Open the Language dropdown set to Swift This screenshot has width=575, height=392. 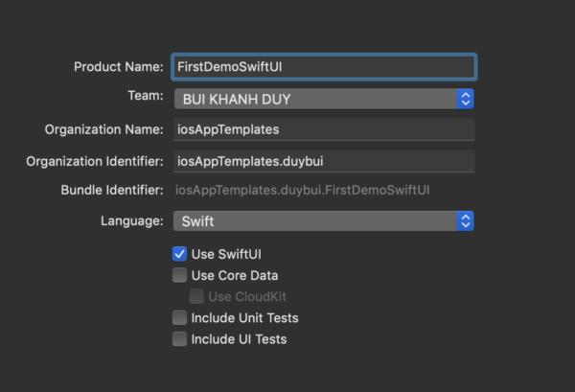316,221
